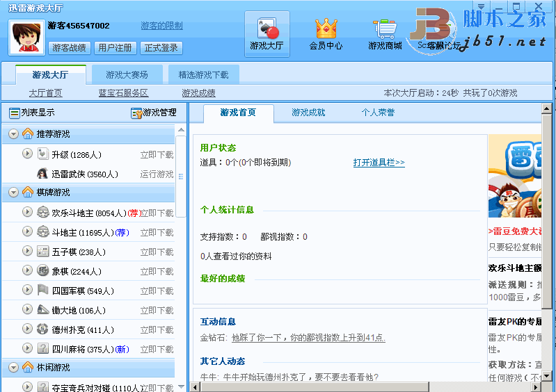
Task: Open the 精选游戏下载 tab
Action: click(x=203, y=75)
